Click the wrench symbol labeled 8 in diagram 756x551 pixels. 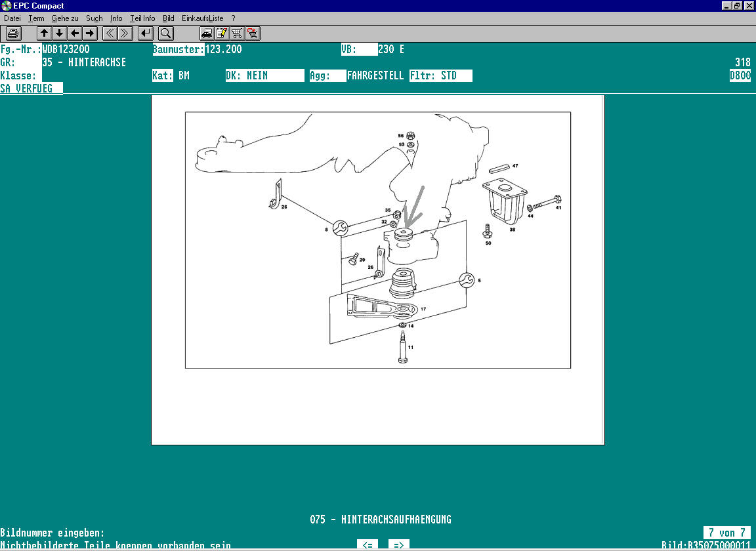340,228
